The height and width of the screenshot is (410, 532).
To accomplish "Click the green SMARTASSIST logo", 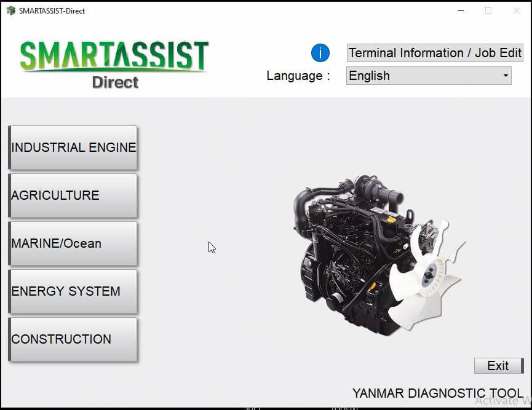I will [114, 57].
